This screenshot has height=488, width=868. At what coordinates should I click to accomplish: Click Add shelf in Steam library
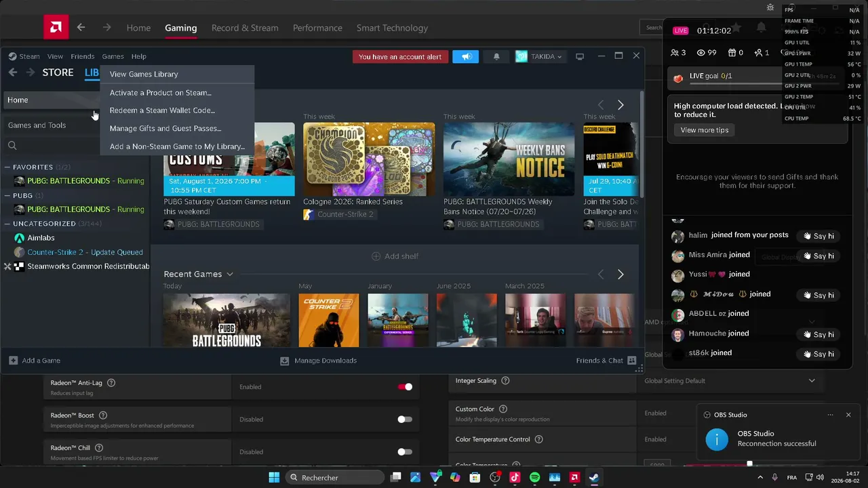click(x=395, y=256)
